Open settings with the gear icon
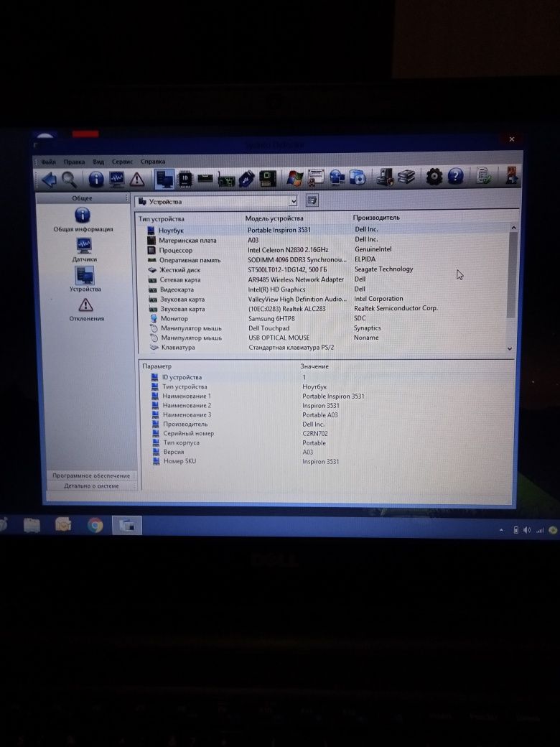Screen dimensions: 560x747 [x=434, y=177]
